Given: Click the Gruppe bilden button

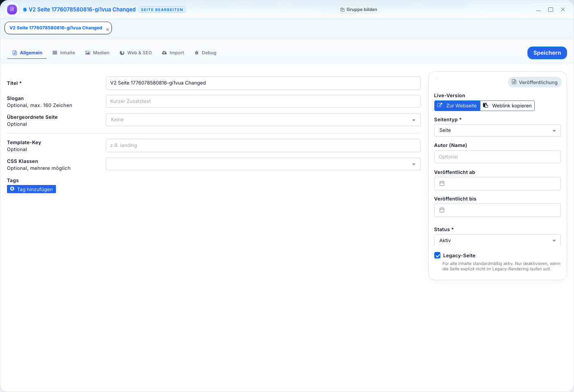Looking at the screenshot, I should coord(359,10).
